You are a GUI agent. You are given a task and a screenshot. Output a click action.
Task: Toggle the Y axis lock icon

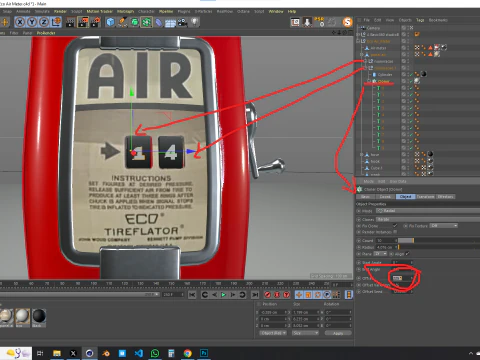[32, 22]
